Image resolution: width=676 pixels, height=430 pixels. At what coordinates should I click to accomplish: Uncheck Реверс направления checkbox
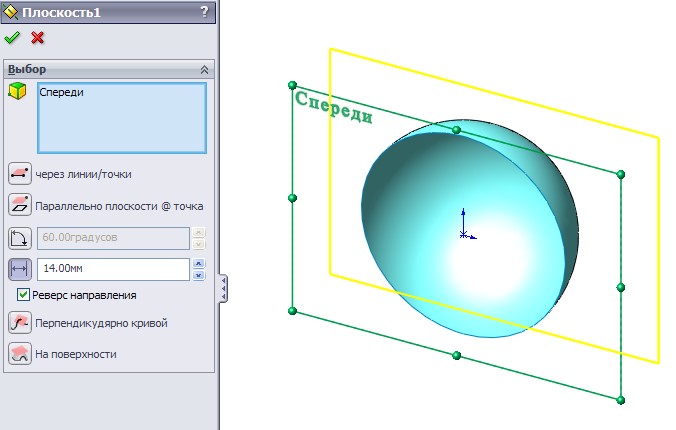(x=23, y=295)
